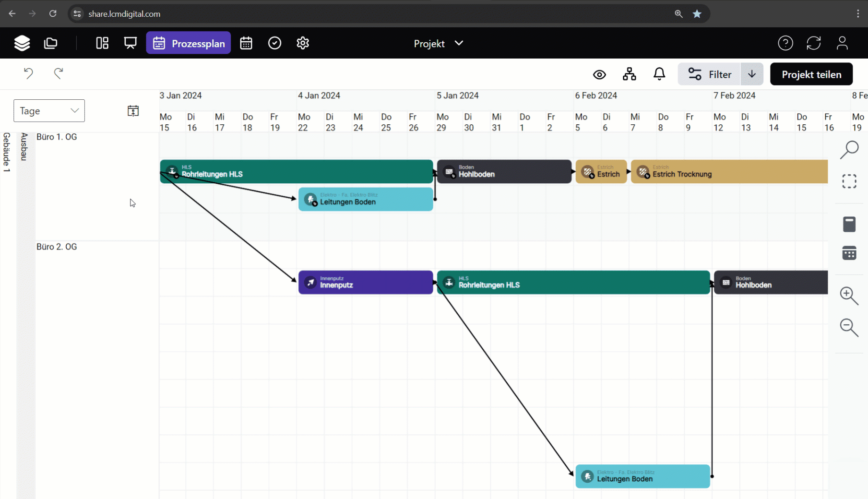Viewport: 868px width, 499px height.
Task: Select the purple Innenputz task bar
Action: tap(366, 283)
